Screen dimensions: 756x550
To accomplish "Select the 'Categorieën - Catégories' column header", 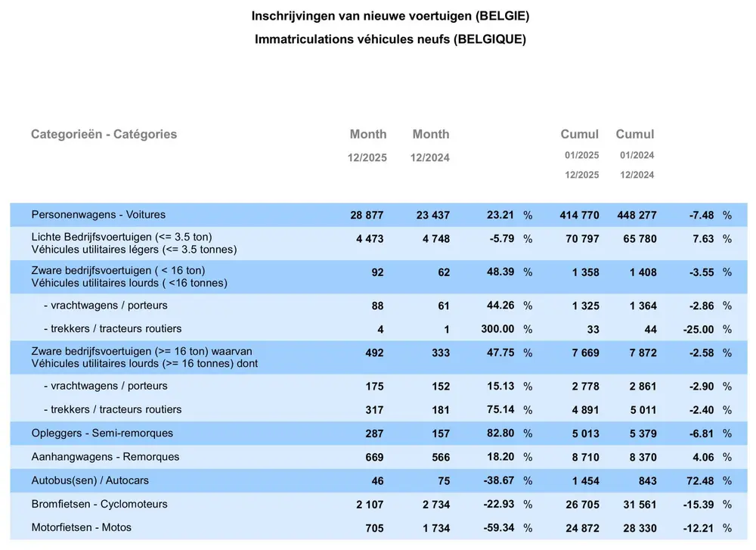I will coord(104,135).
